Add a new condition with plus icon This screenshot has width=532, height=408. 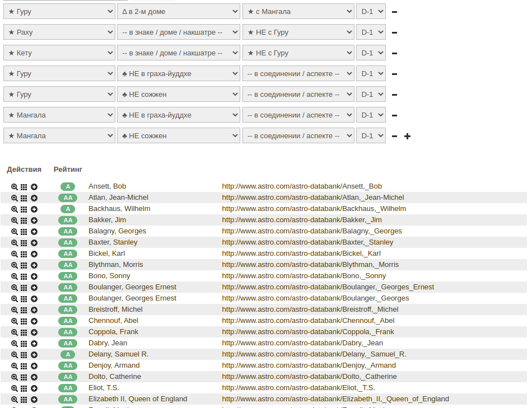coord(408,136)
